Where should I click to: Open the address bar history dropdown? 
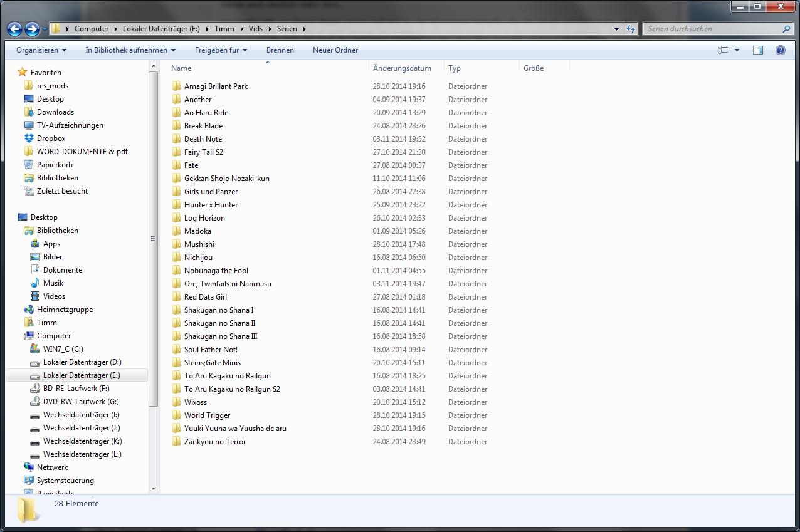click(617, 29)
